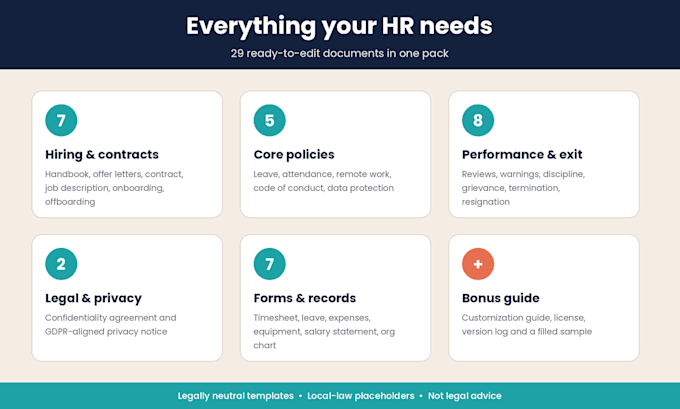Click the teal 5 badge on Core policies
Screen dimensions: 680x409
[269, 120]
